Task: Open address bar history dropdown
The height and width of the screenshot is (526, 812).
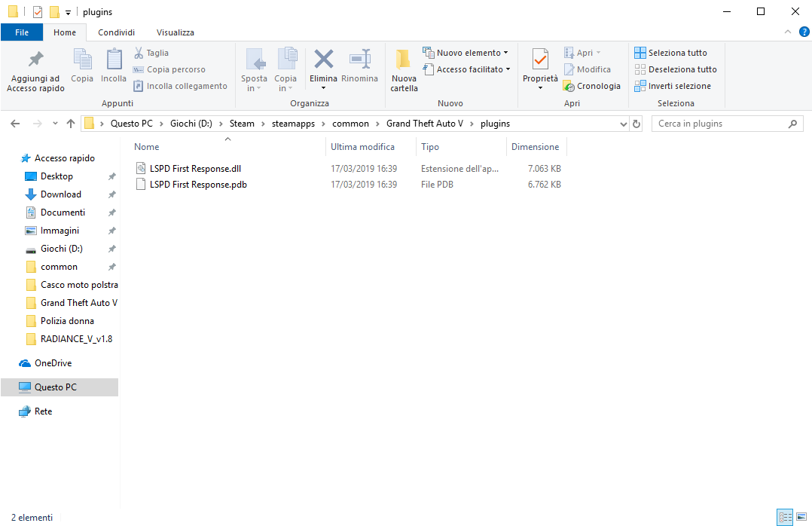Action: [623, 124]
